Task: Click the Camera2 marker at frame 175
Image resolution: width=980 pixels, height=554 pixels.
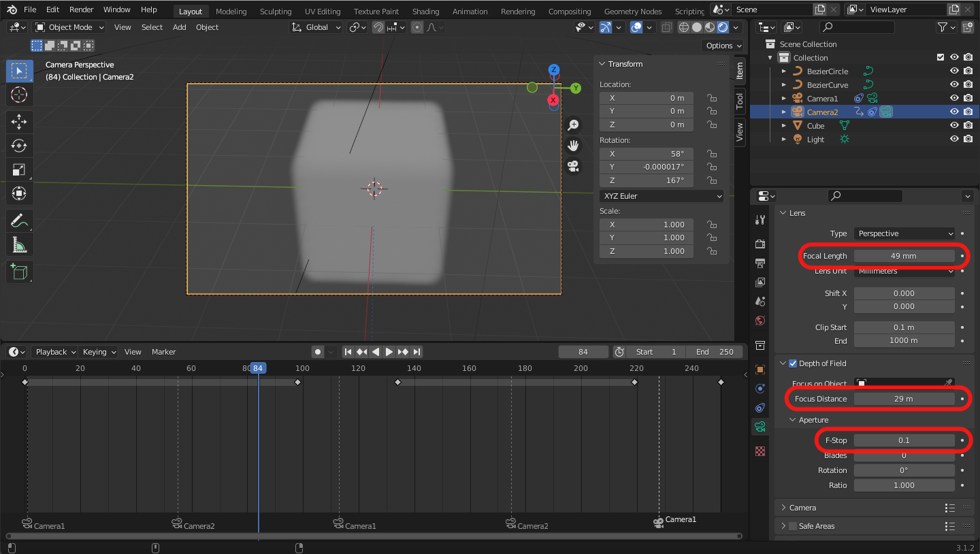Action: 511,523
